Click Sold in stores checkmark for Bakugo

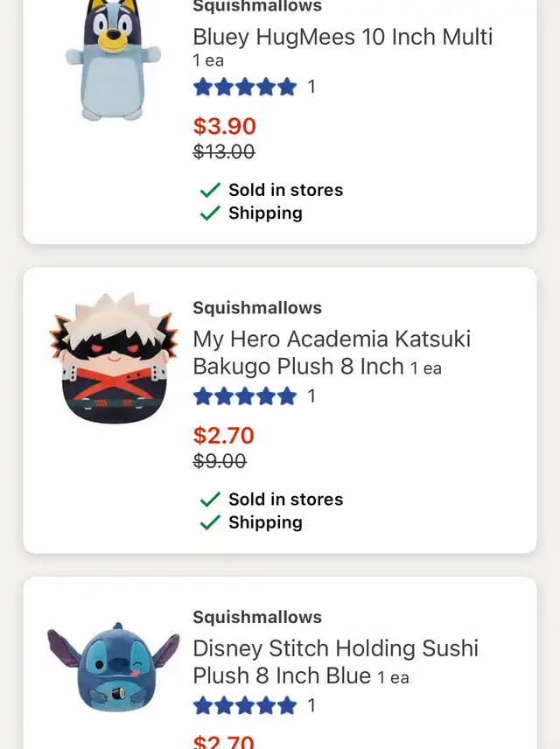(x=210, y=500)
